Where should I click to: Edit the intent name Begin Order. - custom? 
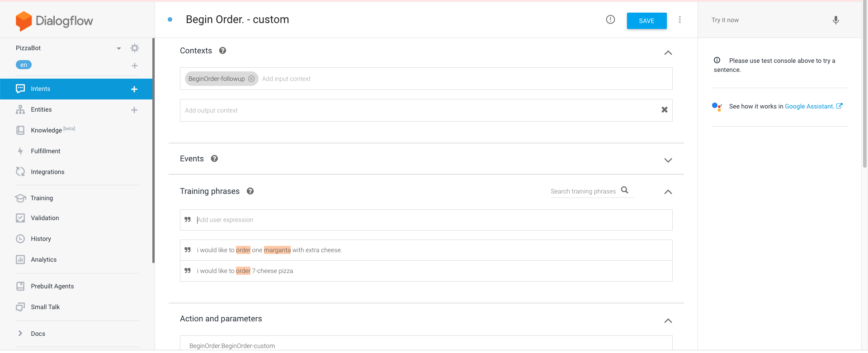237,19
